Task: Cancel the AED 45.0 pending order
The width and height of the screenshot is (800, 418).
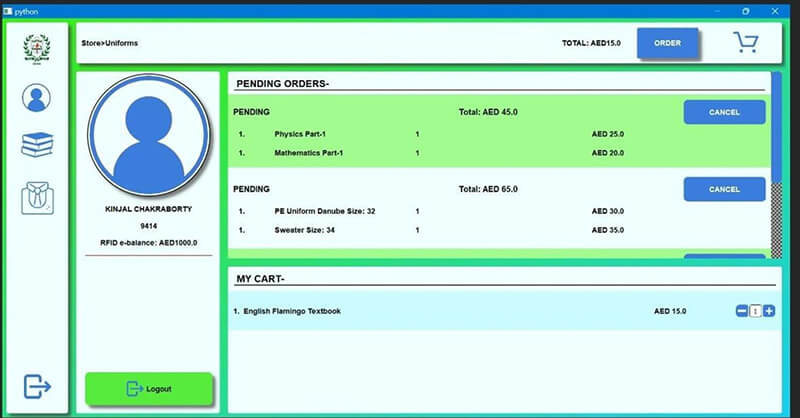Action: tap(724, 112)
